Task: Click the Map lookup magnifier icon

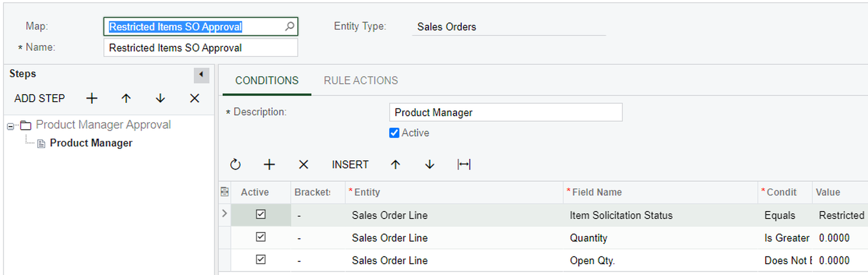Action: point(289,26)
